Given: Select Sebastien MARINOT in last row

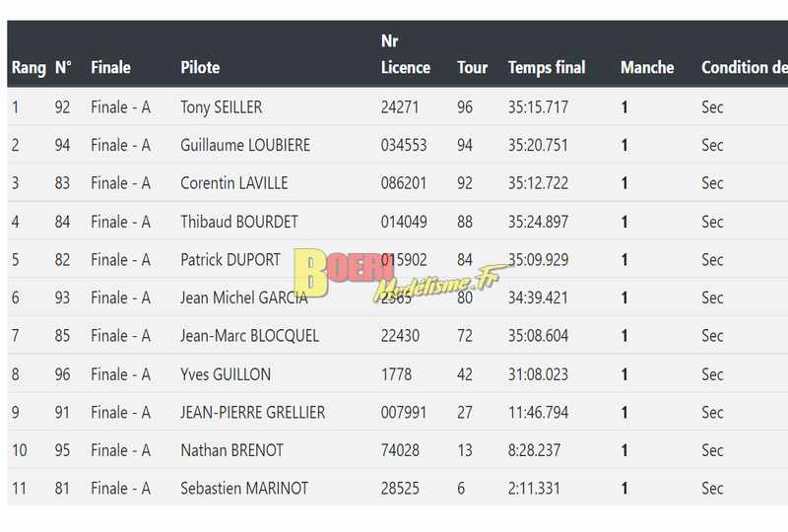Looking at the screenshot, I should coord(244,489).
